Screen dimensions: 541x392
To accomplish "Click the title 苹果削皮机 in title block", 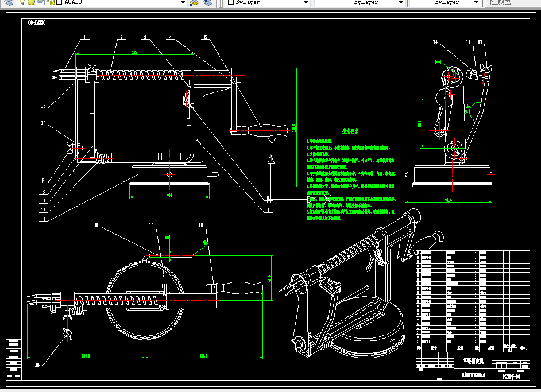I will coord(473,361).
